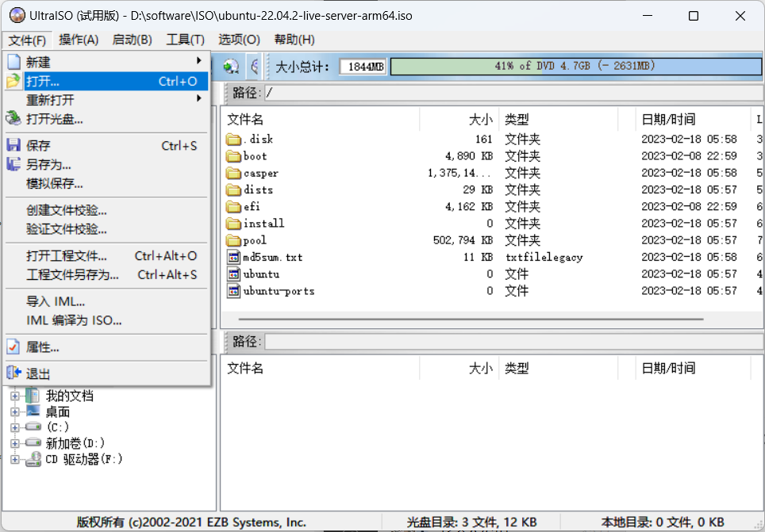Click the status text 本地目录: 0 文件, 0 KB
Image resolution: width=765 pixels, height=532 pixels.
[x=663, y=522]
